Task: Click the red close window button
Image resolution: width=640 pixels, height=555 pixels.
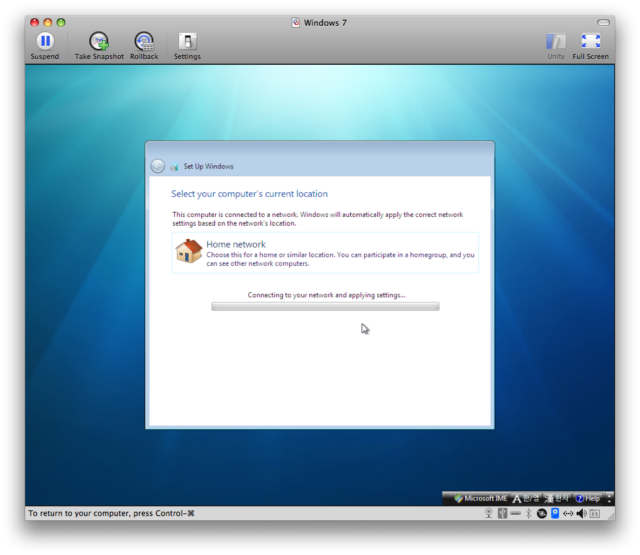Action: point(35,22)
